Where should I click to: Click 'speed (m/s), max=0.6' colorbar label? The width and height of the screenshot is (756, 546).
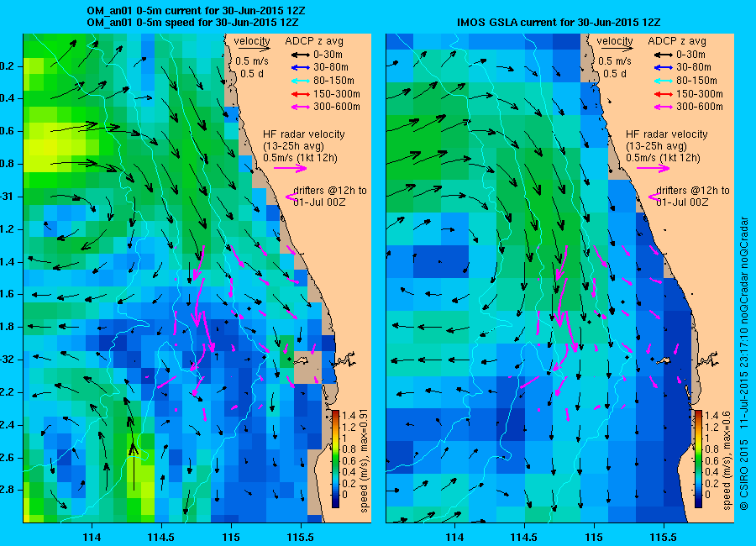click(727, 461)
